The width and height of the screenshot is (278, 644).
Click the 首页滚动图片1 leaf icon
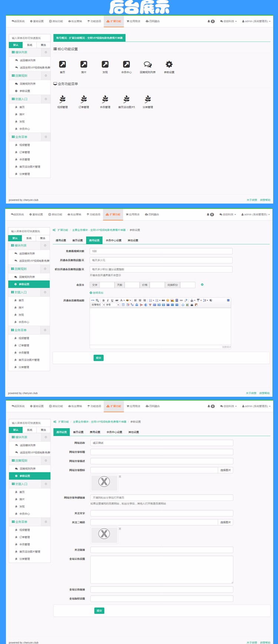coord(126,99)
